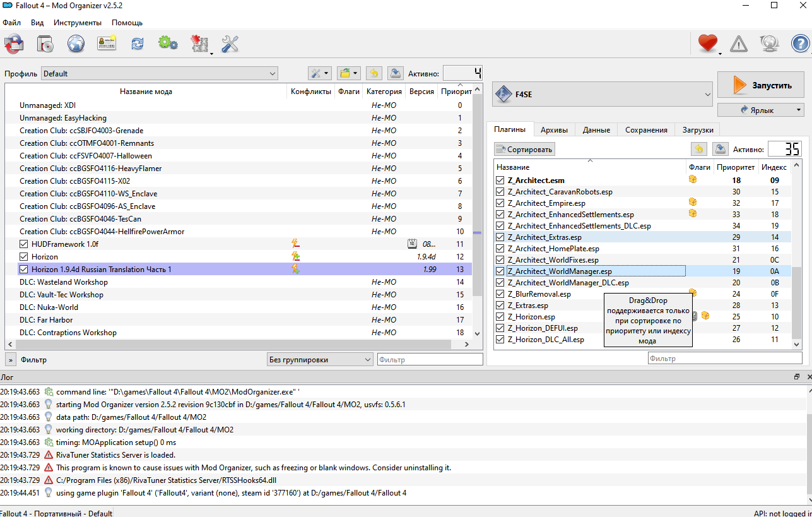
Task: Open the Профиль Default dropdown
Action: coord(160,73)
